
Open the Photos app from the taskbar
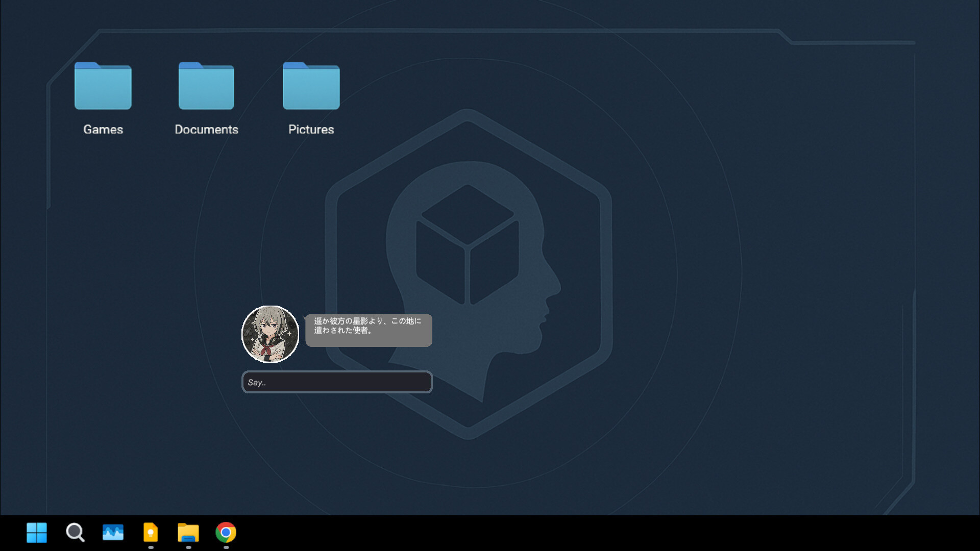[113, 532]
